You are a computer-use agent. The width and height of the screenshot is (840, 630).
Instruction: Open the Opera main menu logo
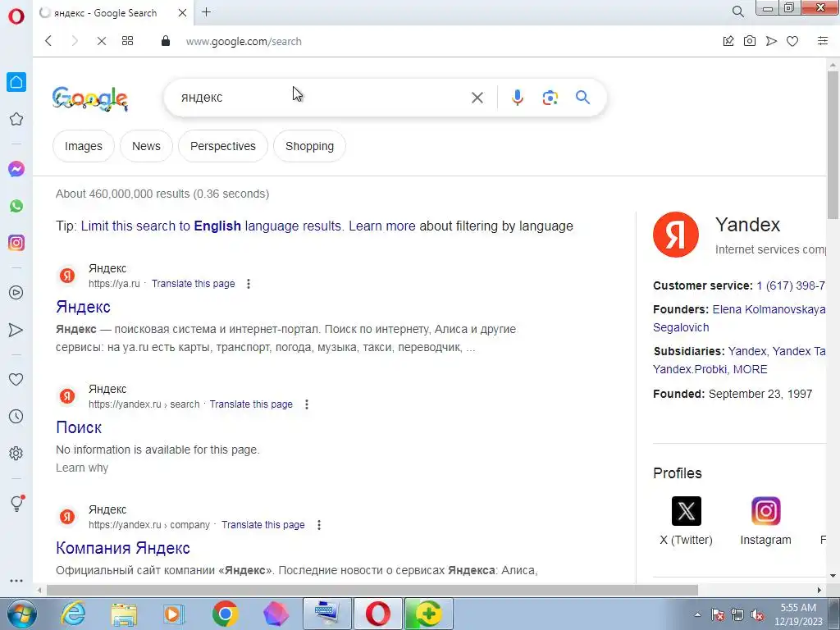pos(16,16)
